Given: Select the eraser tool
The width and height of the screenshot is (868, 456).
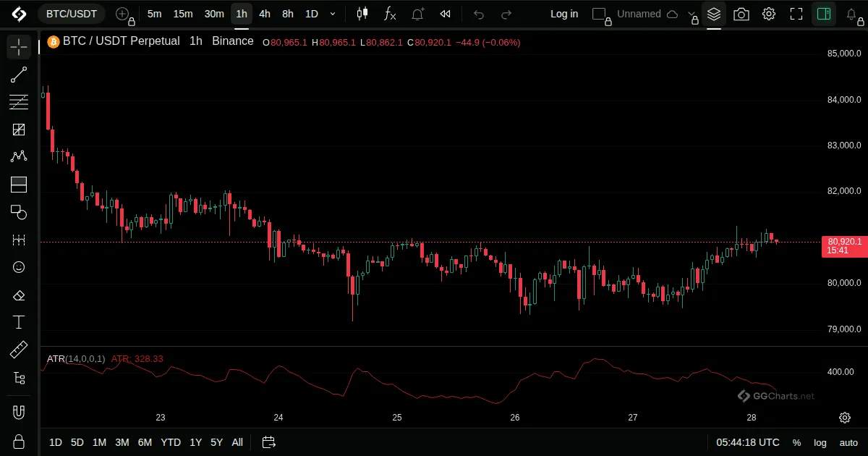Looking at the screenshot, I should 19,295.
